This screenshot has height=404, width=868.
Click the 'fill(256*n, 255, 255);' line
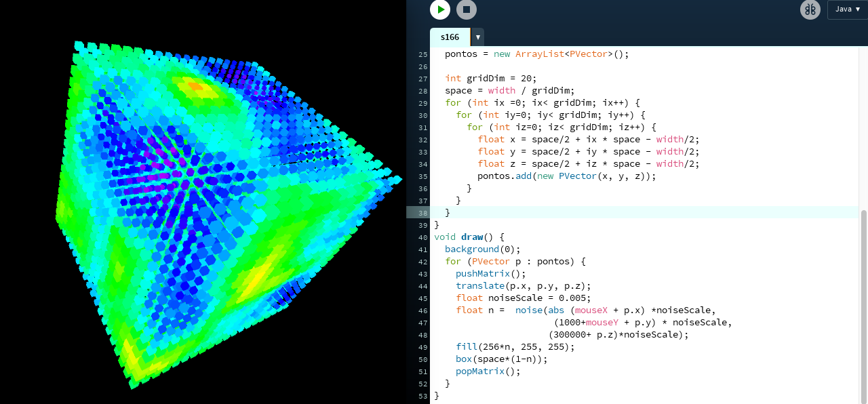515,347
